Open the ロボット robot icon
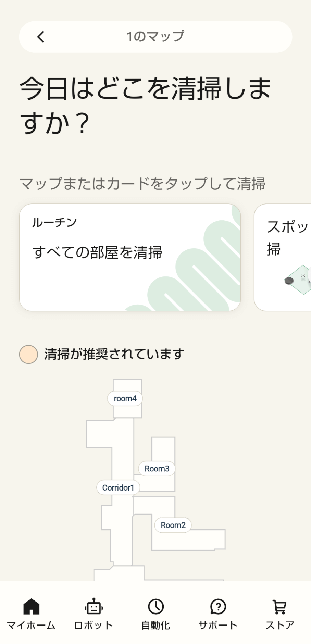311x644 pixels. click(x=94, y=607)
